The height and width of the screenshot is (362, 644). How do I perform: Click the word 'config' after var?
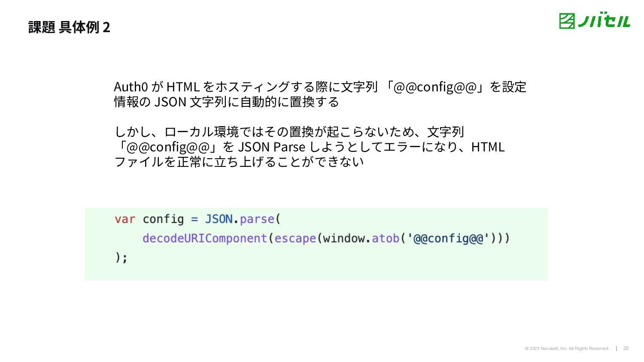pyautogui.click(x=163, y=220)
